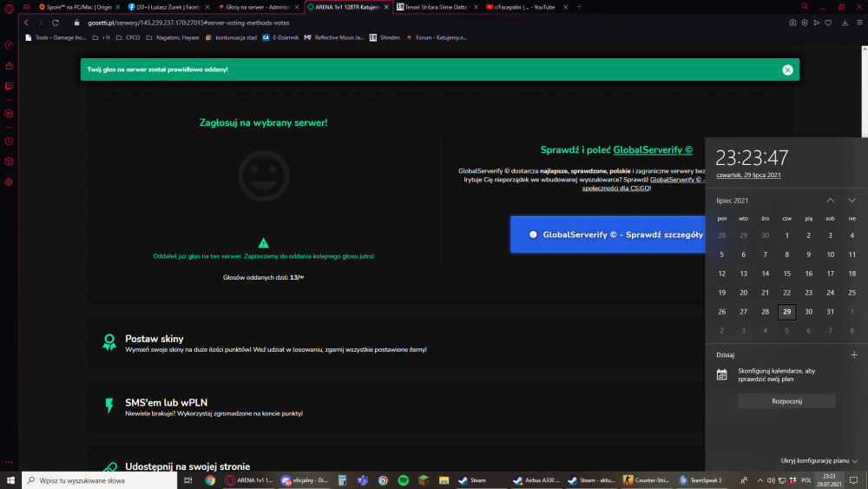Viewport: 868px width, 489px height.
Task: Select July 30 in the calendar
Action: 808,312
